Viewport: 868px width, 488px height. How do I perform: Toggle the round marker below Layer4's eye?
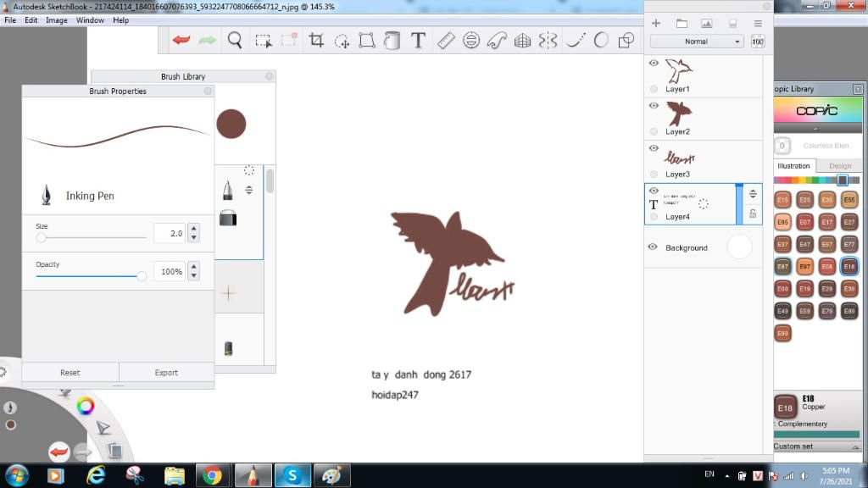(654, 216)
